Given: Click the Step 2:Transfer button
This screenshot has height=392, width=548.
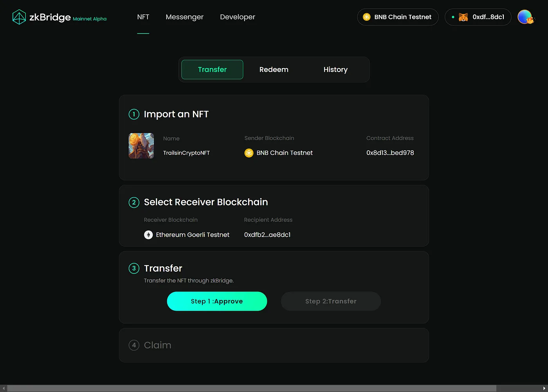Looking at the screenshot, I should [x=331, y=301].
